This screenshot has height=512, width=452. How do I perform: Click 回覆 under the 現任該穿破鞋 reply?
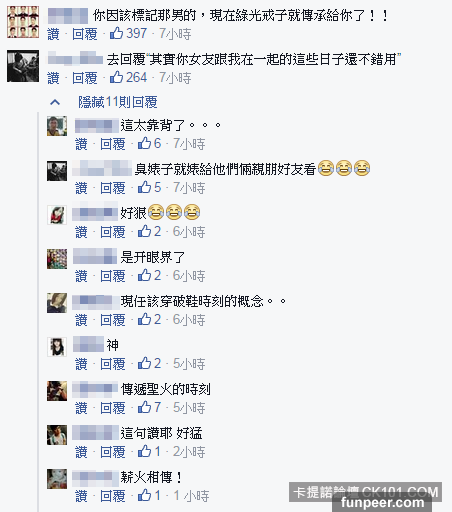(113, 320)
